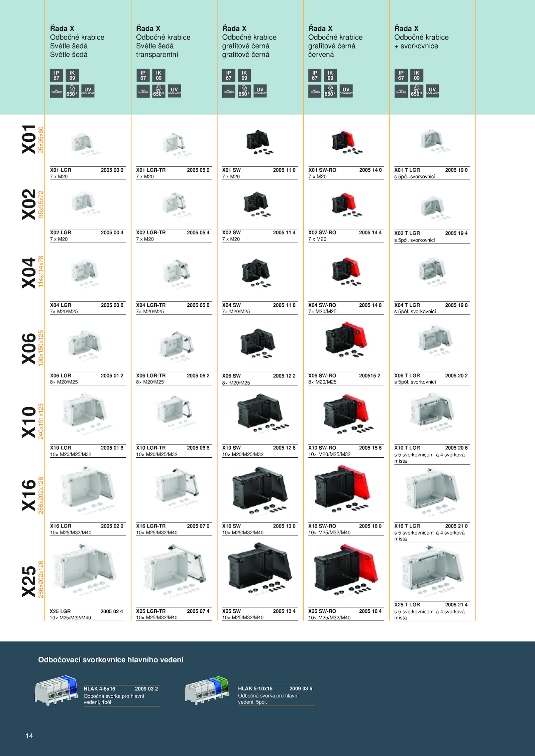The height and width of the screenshot is (756, 535).
Task: Select the X10 LGR-TR transparent box image
Action: [x=174, y=412]
